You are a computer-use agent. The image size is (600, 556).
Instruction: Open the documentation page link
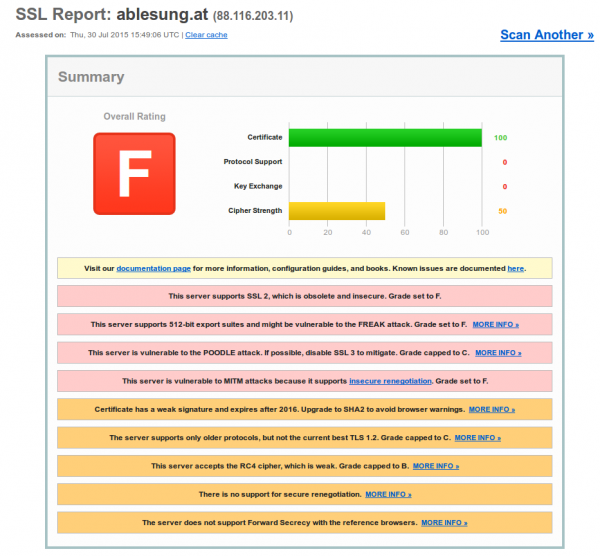pyautogui.click(x=153, y=269)
